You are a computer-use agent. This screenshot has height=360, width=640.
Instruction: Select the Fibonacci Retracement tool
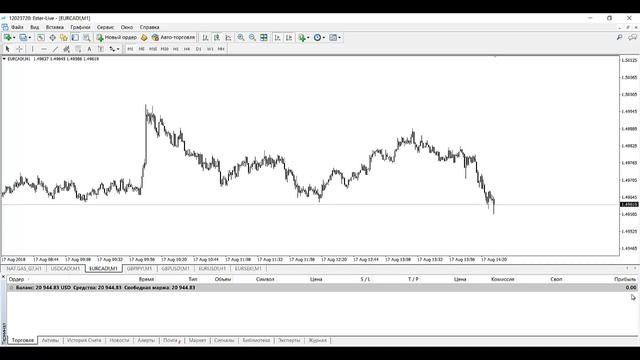[78, 49]
